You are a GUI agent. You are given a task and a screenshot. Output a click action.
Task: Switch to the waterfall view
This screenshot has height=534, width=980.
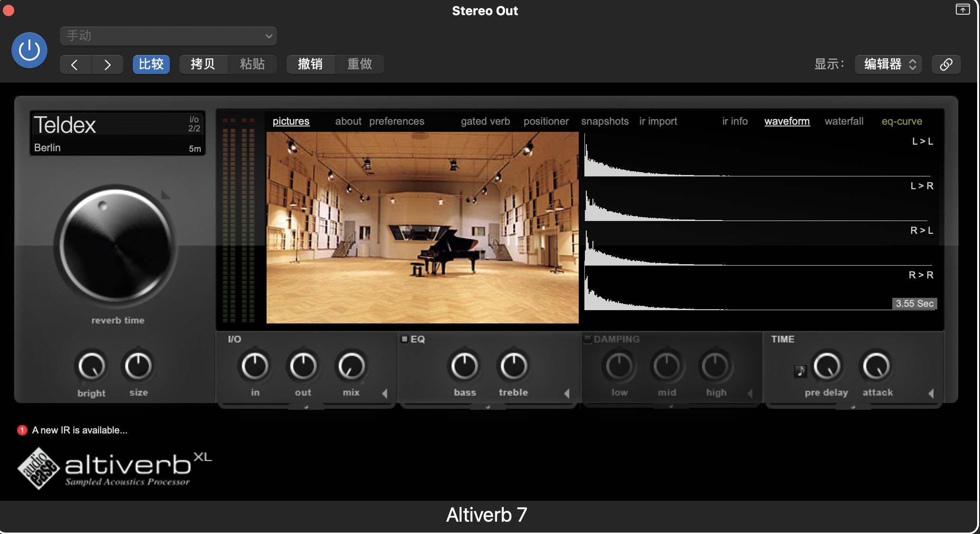pos(844,121)
